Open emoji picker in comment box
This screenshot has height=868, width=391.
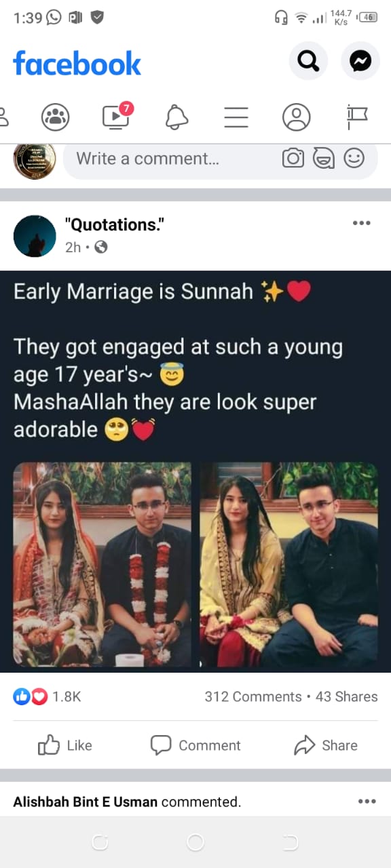click(354, 159)
